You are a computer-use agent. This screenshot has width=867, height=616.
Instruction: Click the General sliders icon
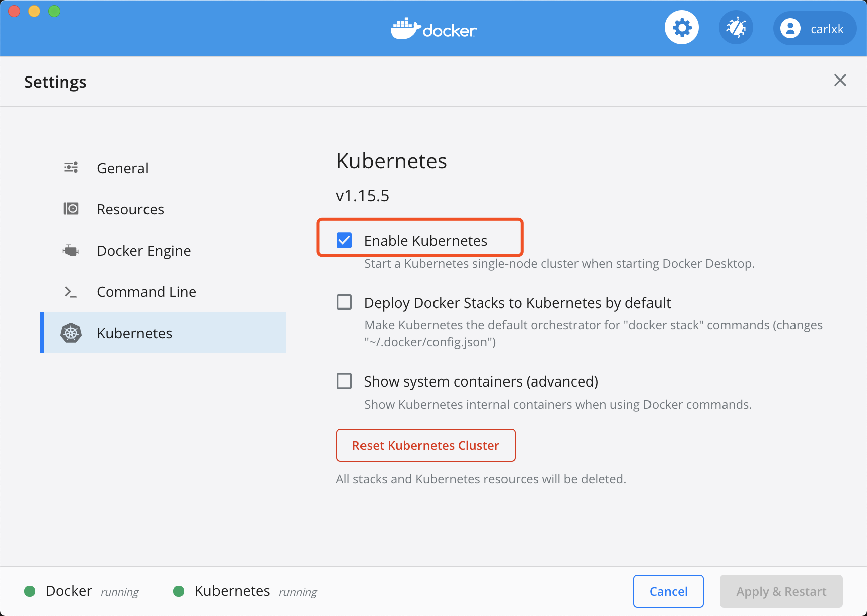(71, 168)
